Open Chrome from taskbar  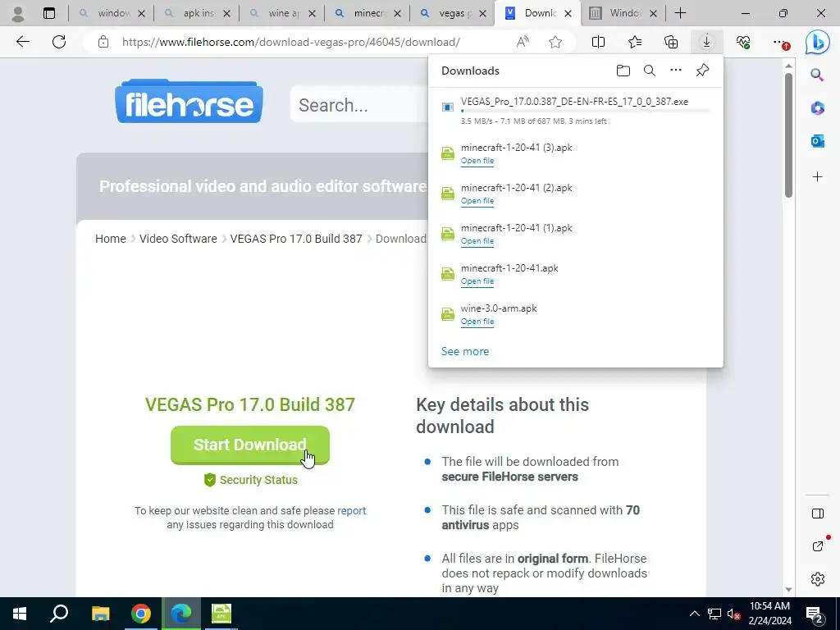click(141, 614)
